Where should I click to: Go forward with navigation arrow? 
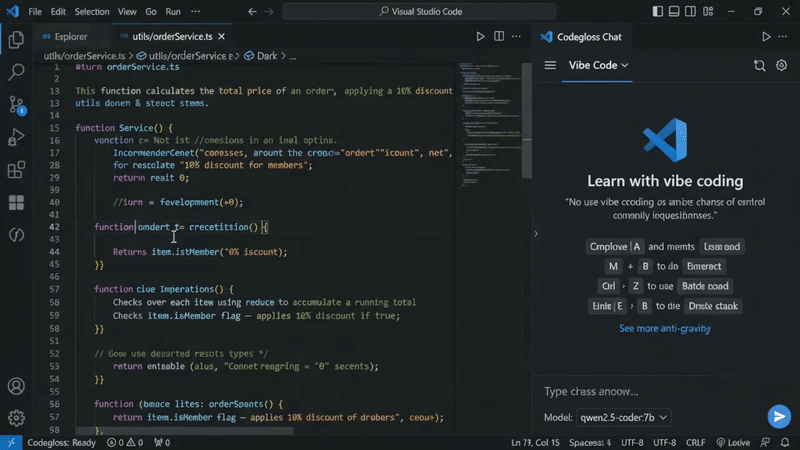[x=269, y=11]
